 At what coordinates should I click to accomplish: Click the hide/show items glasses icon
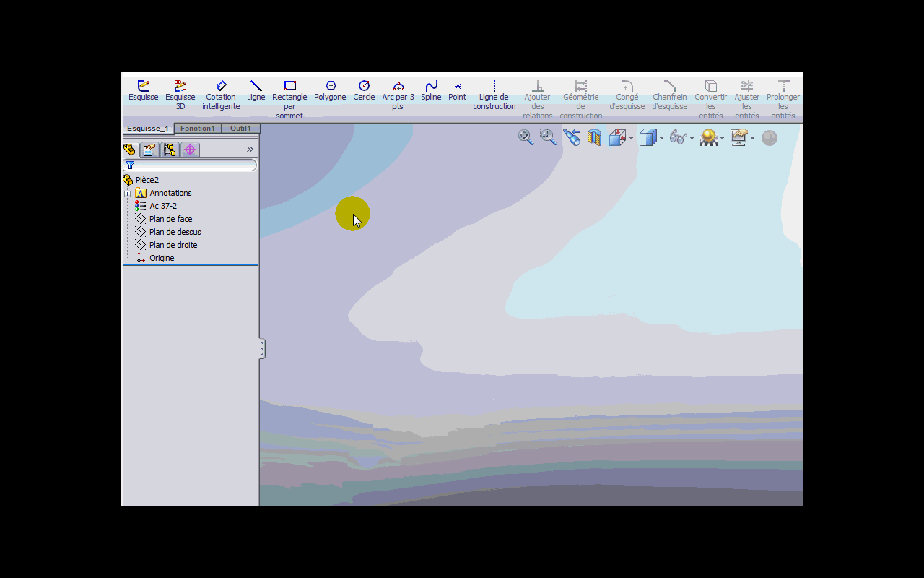pyautogui.click(x=678, y=137)
